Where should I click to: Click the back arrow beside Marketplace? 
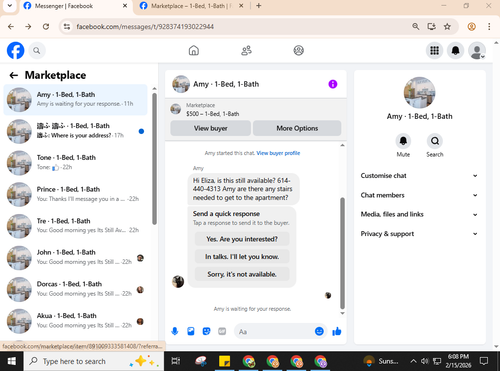tap(14, 75)
